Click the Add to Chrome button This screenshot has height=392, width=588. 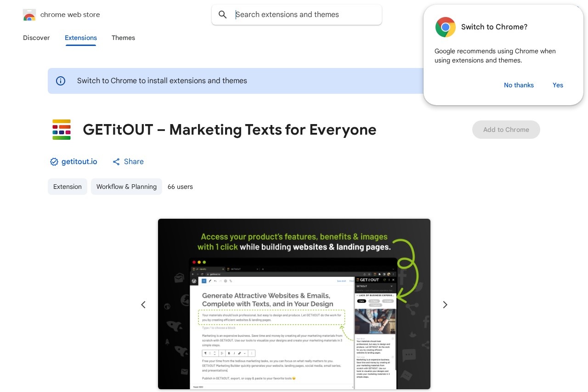(x=506, y=130)
